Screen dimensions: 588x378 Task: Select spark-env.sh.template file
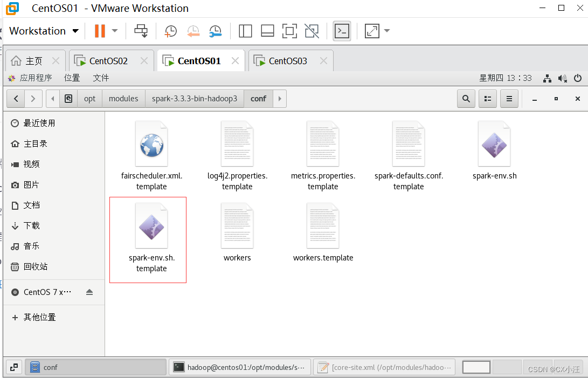click(151, 238)
